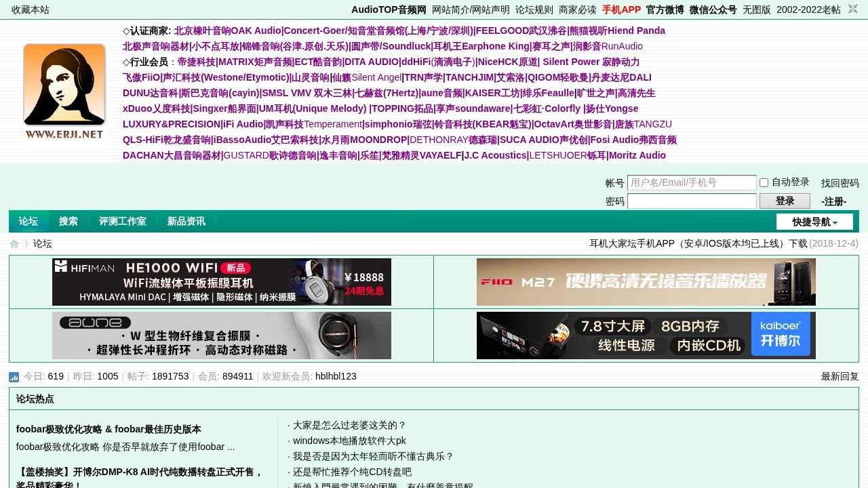Screen dimensions: 868x488
Task: Open thread 大家是怎么过老婆这关的？
Action: [349, 425]
